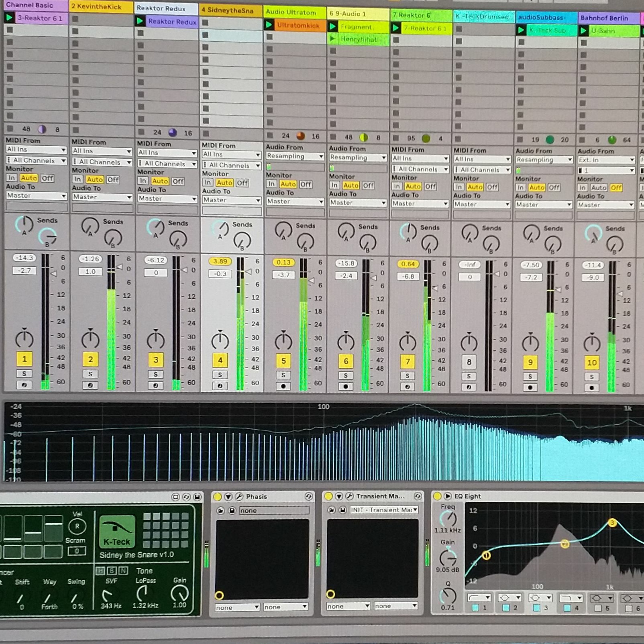Screen dimensions: 644x644
Task: Select EQ Eight filter point 1
Action: pos(486,556)
